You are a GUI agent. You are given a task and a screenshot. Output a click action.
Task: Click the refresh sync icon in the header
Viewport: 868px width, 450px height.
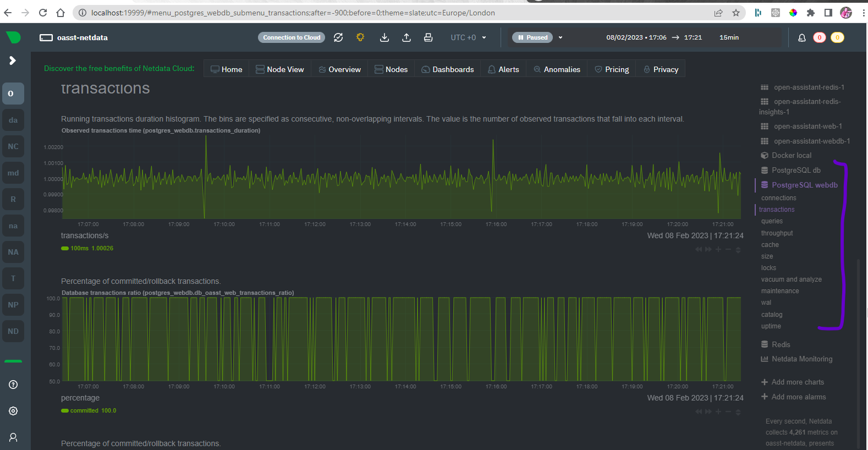338,37
